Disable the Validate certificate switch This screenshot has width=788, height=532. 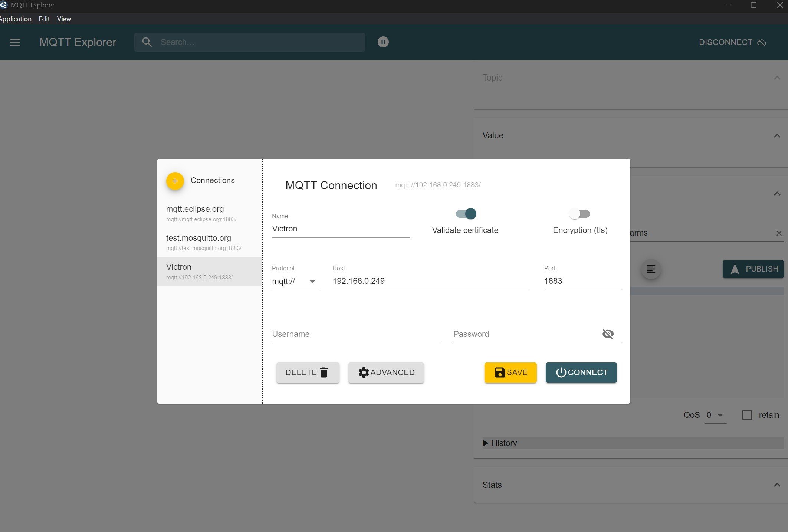pyautogui.click(x=466, y=214)
